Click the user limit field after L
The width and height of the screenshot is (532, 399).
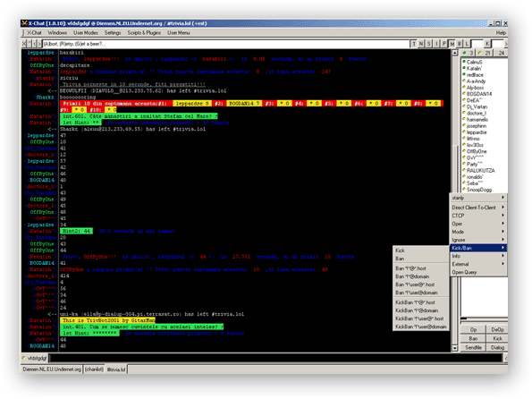point(477,44)
